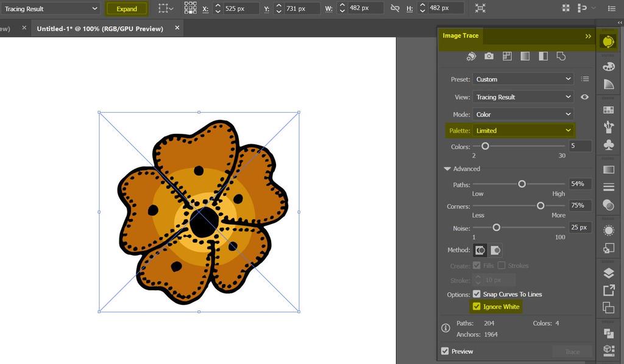Open the Image Trace panel icon in dock
This screenshot has width=624, height=364.
608,41
